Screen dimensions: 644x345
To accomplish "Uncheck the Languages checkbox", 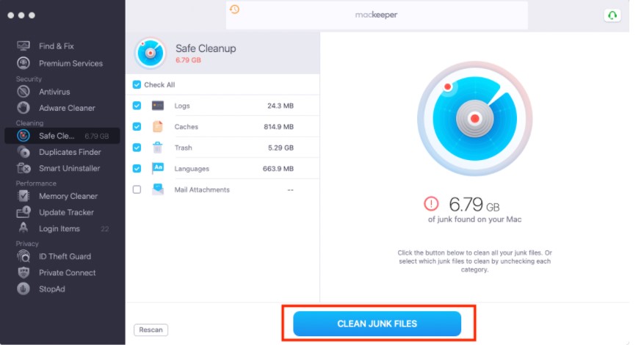I will pyautogui.click(x=137, y=168).
